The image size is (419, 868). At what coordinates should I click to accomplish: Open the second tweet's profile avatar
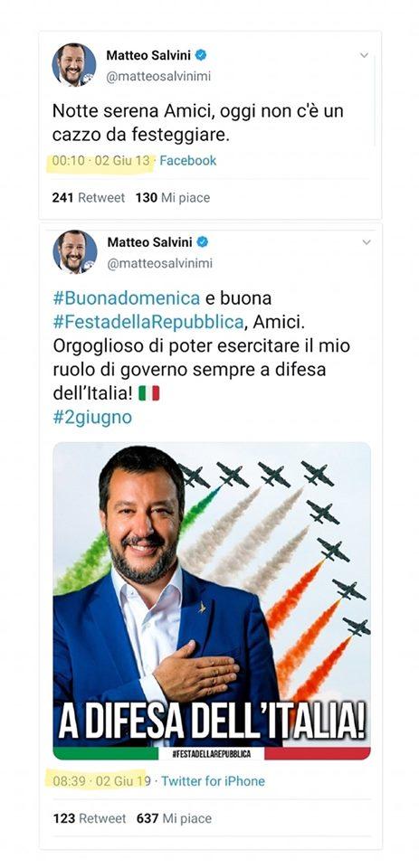[x=75, y=252]
